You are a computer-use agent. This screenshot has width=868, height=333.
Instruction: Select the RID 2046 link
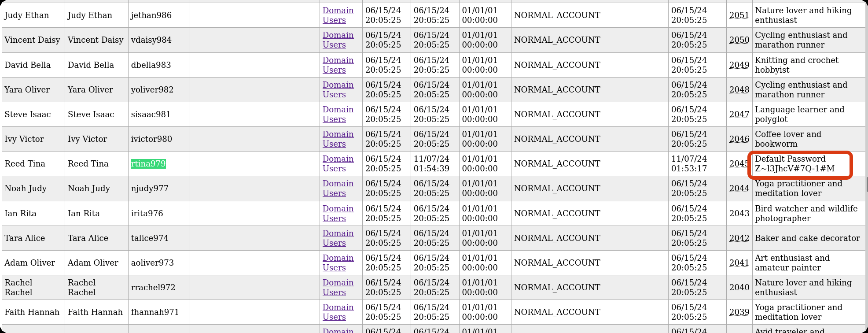click(739, 139)
